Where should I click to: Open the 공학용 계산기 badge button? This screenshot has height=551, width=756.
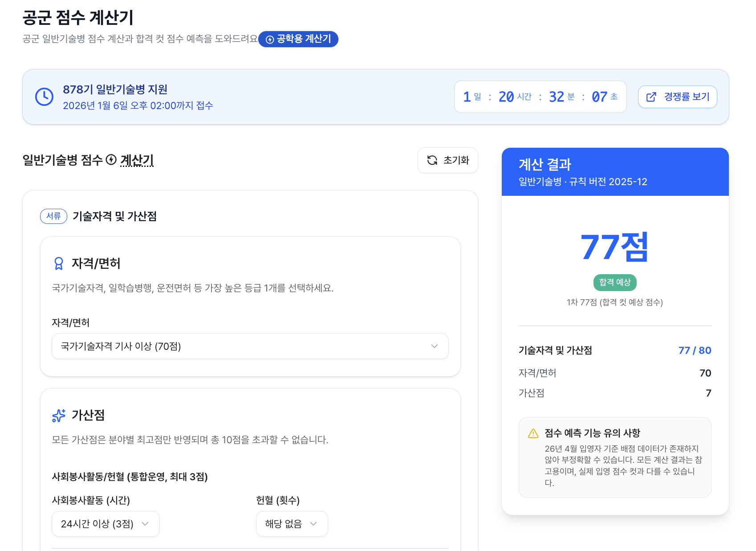[298, 39]
